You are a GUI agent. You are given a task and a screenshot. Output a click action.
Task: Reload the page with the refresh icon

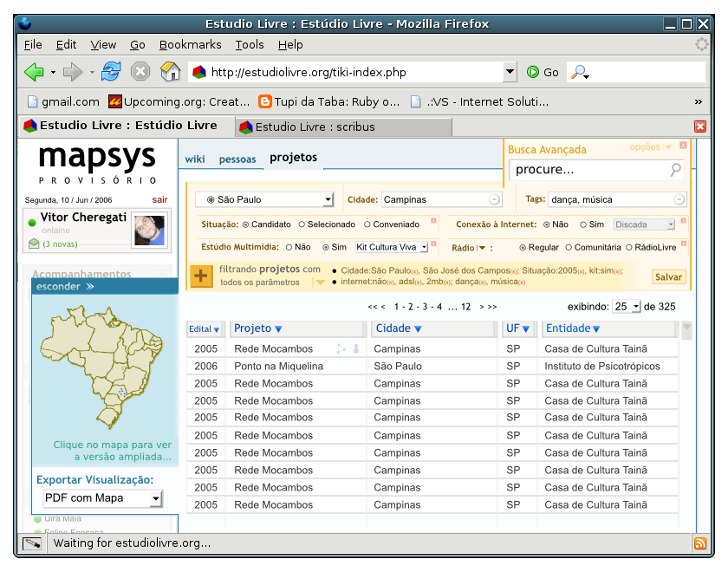pos(111,71)
